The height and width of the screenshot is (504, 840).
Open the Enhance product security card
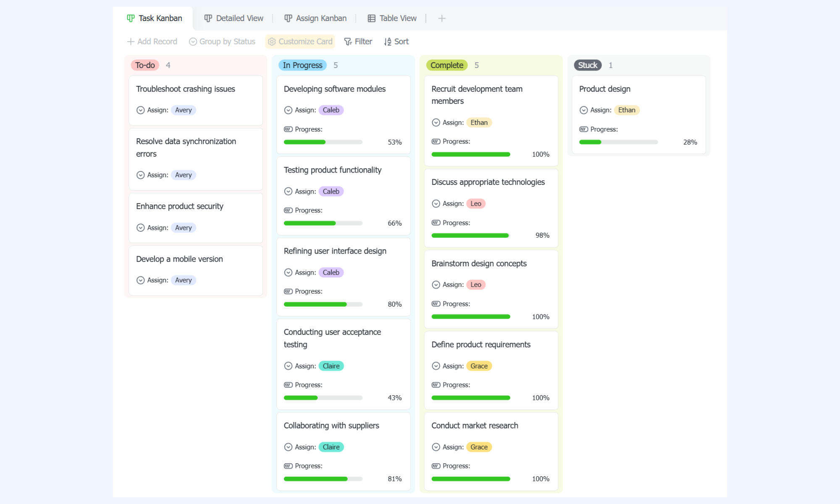[196, 218]
